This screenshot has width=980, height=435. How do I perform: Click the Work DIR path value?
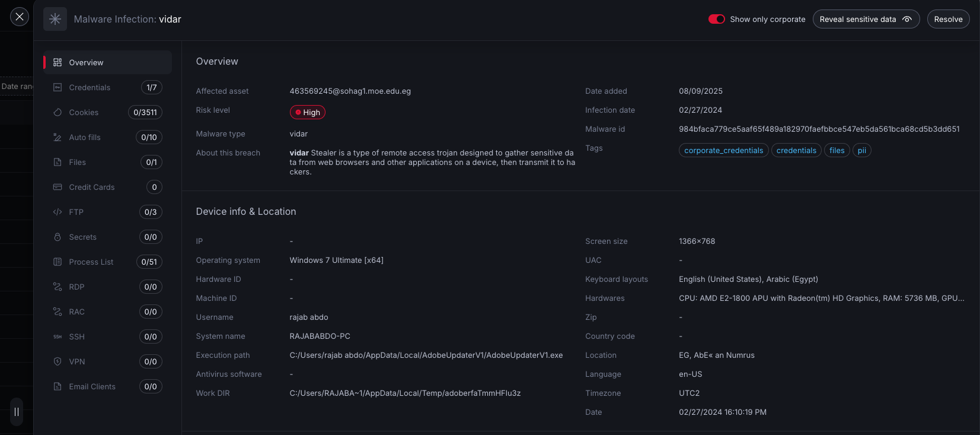pyautogui.click(x=406, y=393)
